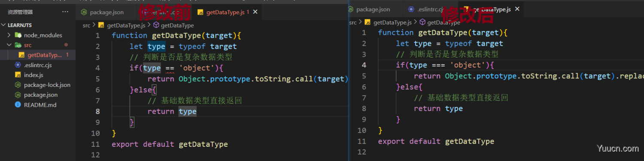Click the JS icon on left getDataType.js tab

200,12
